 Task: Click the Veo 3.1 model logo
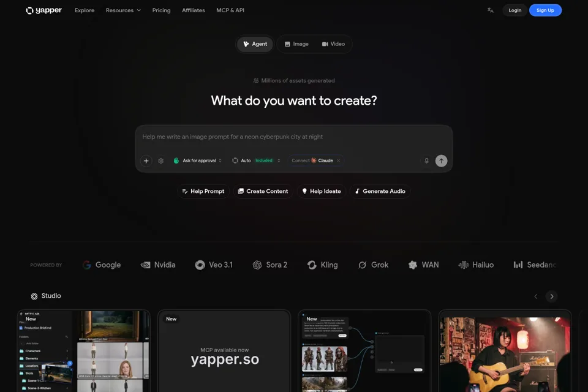(x=214, y=265)
